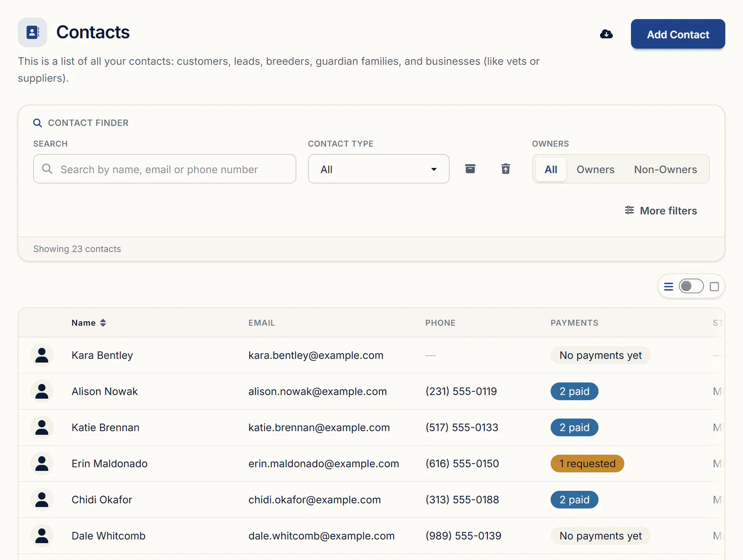
Task: Open the Contact Type dropdown
Action: [378, 169]
